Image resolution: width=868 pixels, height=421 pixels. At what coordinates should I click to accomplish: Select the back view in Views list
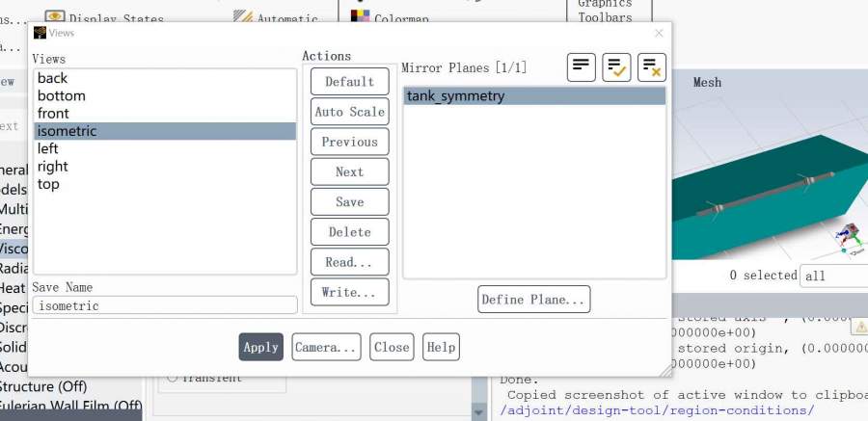pyautogui.click(x=164, y=78)
